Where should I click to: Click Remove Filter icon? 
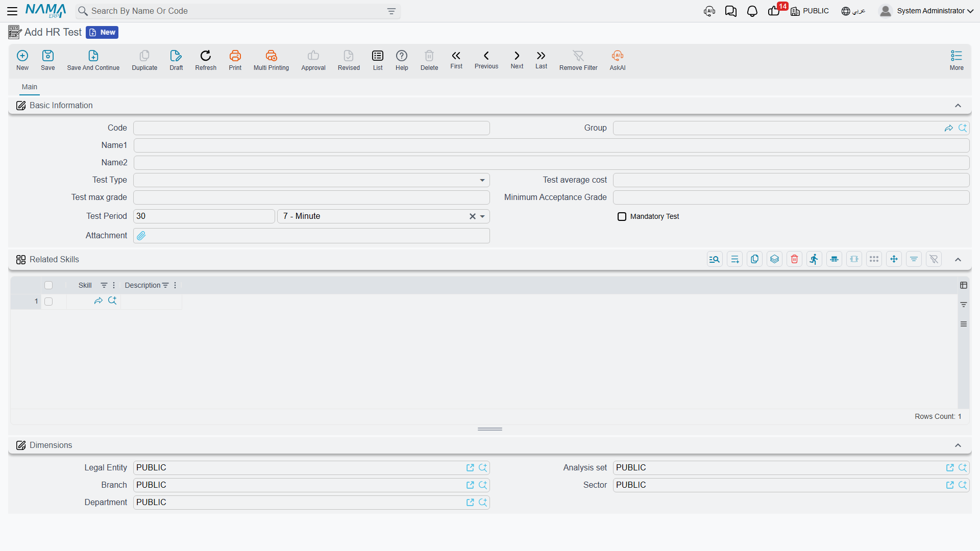(x=578, y=60)
